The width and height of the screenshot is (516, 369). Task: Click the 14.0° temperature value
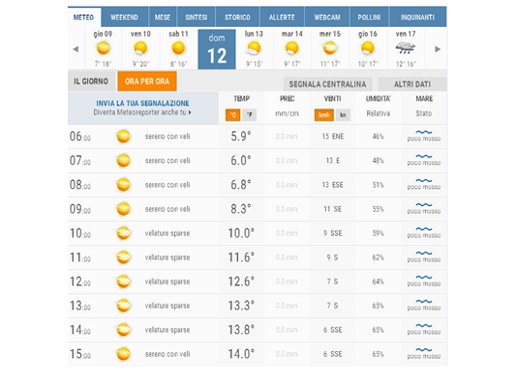click(x=241, y=354)
